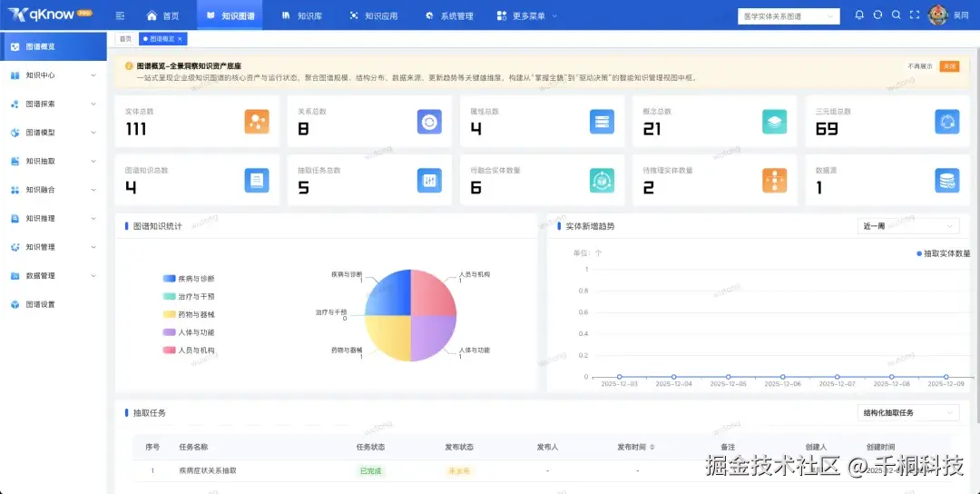Click the 2025-12-09 trend data point
The width and height of the screenshot is (980, 494).
click(946, 377)
